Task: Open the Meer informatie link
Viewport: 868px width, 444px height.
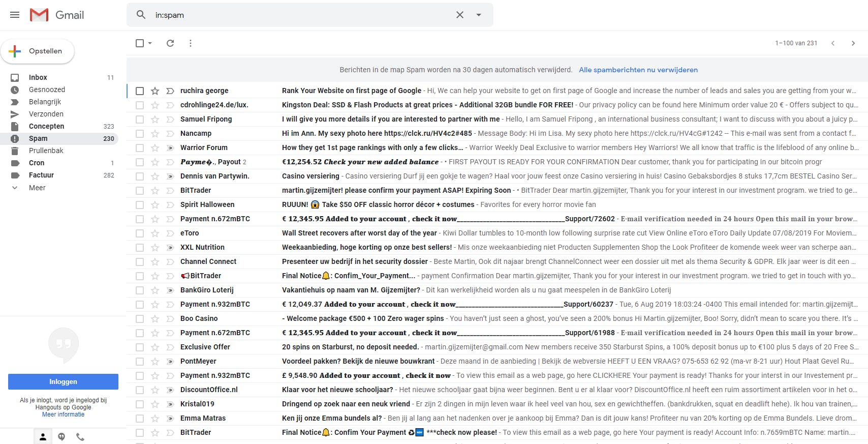Action: pos(63,415)
